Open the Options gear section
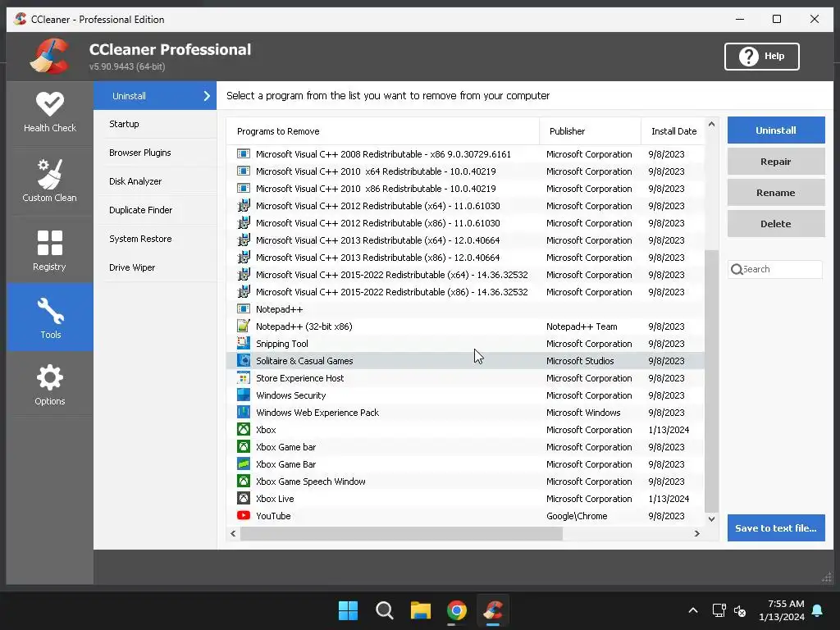The height and width of the screenshot is (630, 840). [50, 385]
